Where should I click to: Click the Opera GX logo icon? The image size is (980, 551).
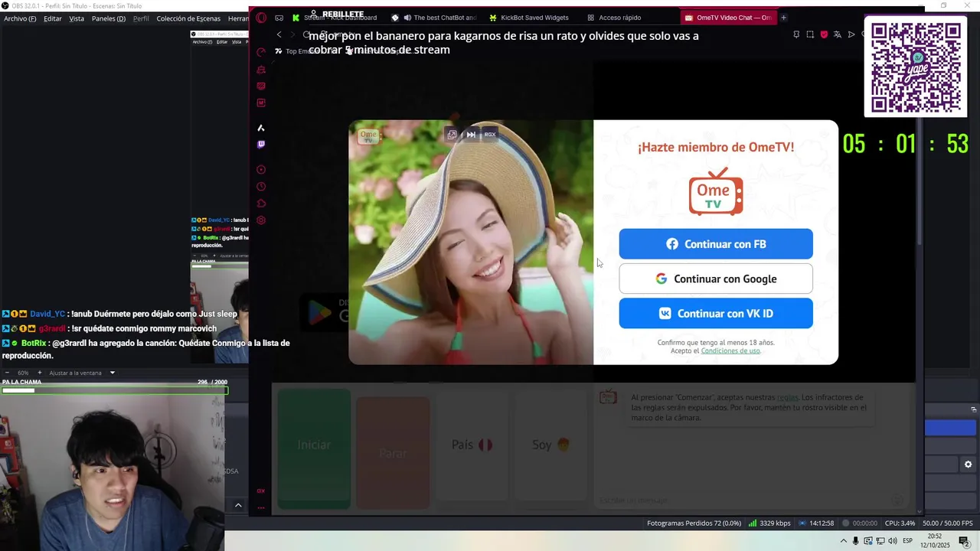click(x=261, y=18)
